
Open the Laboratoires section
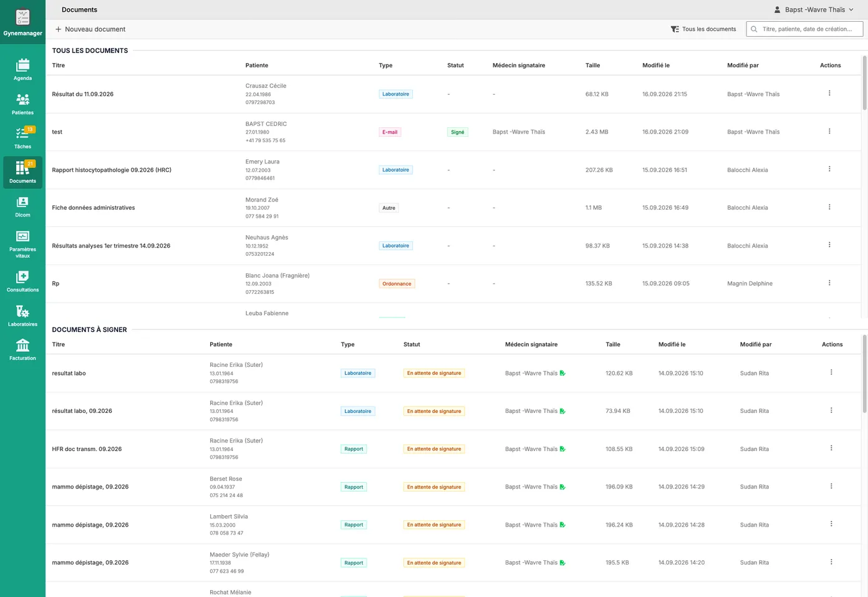tap(22, 316)
